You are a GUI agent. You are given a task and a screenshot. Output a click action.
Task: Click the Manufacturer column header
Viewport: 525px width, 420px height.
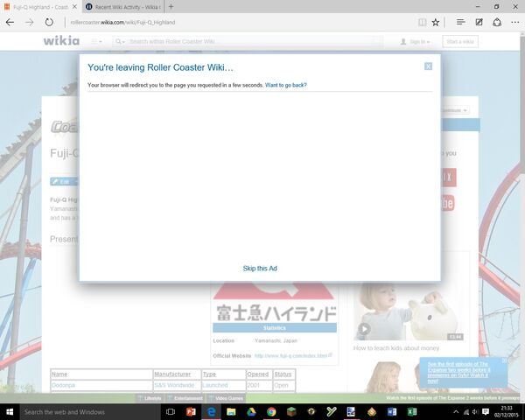[172, 374]
